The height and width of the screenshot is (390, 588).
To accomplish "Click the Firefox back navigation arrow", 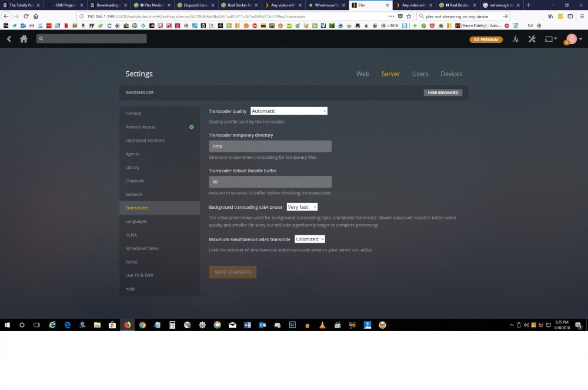I will pyautogui.click(x=6, y=16).
